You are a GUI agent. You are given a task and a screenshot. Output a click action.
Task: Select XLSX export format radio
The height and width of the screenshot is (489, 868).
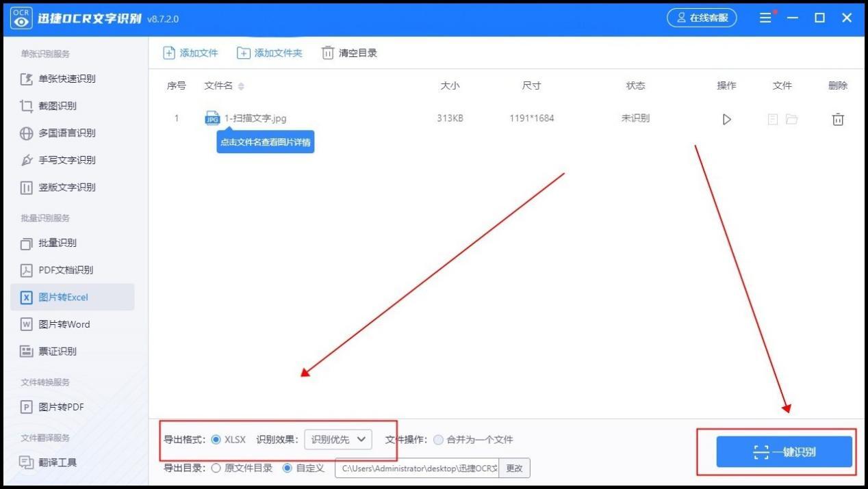(x=216, y=440)
